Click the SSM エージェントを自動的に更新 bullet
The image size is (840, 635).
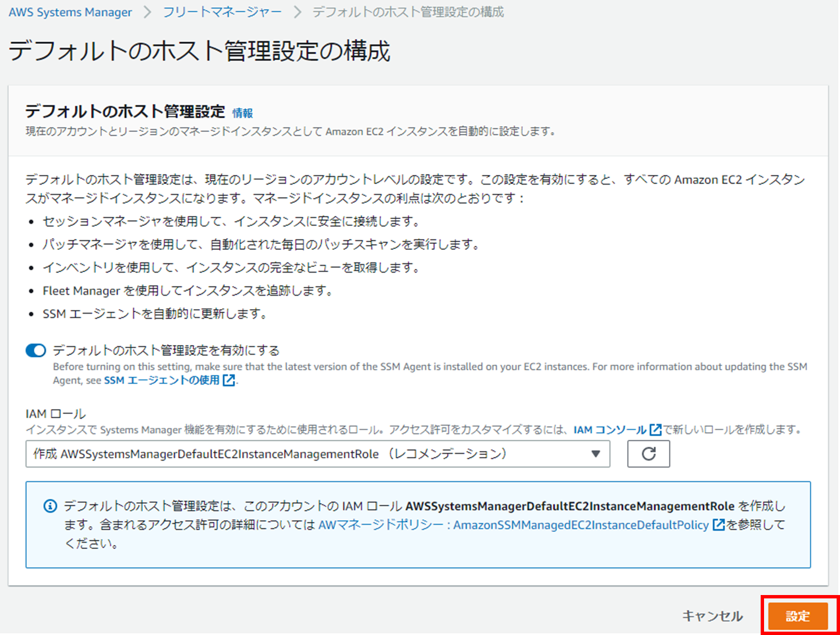tap(155, 314)
